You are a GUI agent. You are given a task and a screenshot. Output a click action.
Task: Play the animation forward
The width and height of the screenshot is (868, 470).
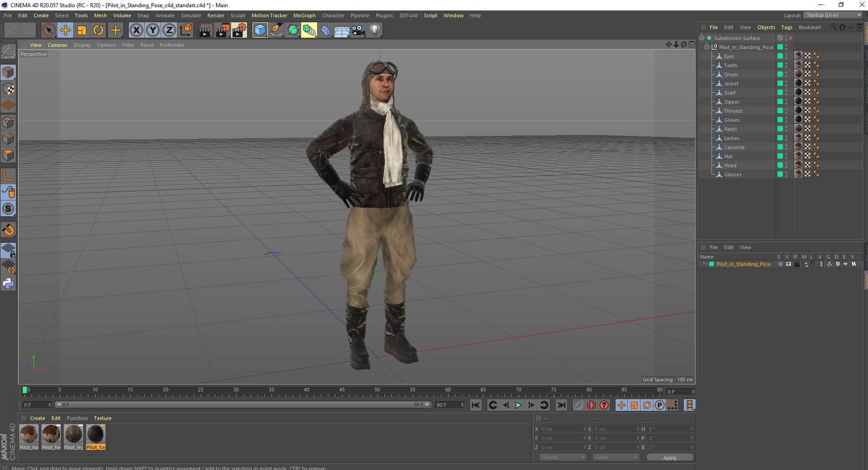518,405
